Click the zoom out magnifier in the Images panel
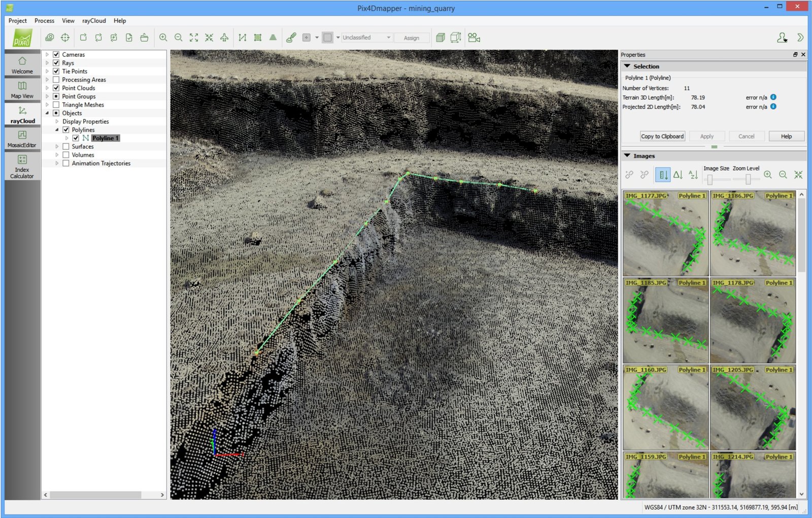 (783, 175)
